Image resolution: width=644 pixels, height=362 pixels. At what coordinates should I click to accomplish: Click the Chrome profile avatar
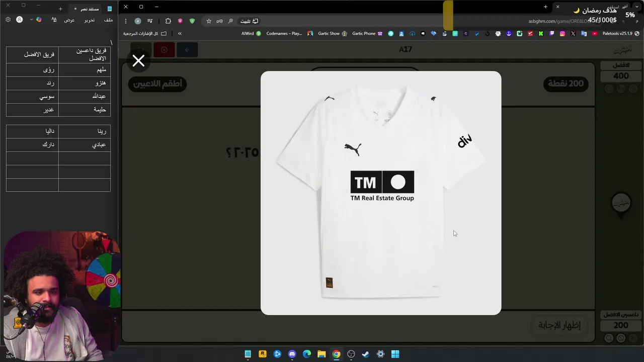coord(138,21)
